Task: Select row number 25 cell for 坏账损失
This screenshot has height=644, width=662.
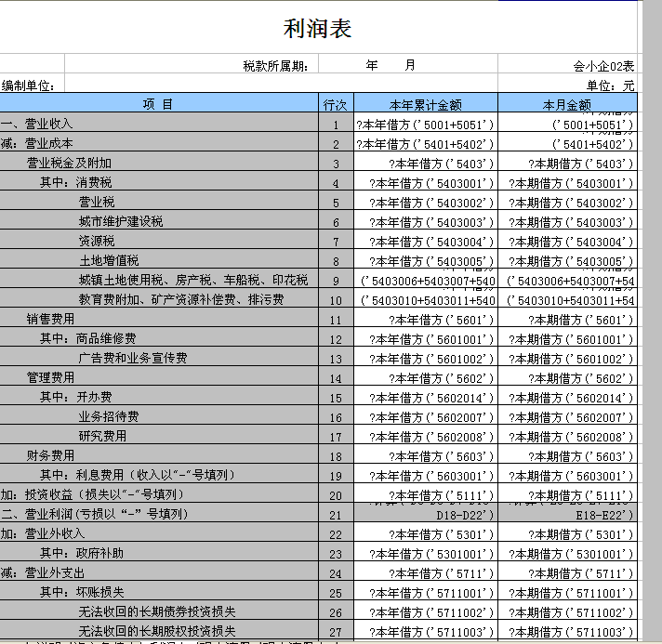Action: click(335, 593)
